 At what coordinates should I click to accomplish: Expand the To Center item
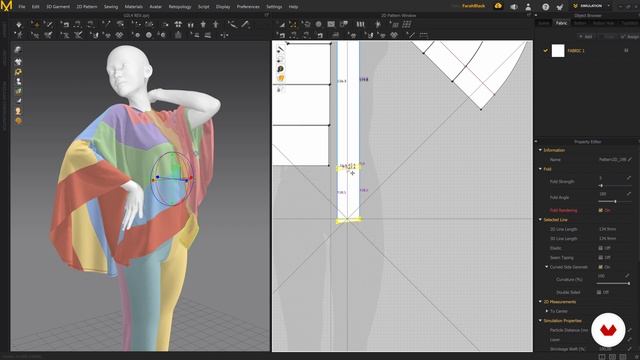point(547,311)
